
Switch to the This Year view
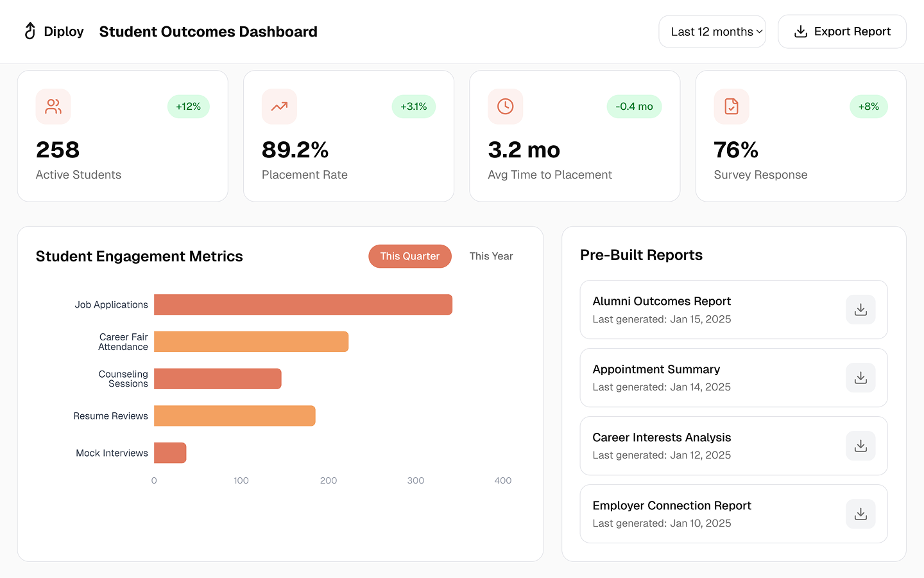[x=491, y=256]
